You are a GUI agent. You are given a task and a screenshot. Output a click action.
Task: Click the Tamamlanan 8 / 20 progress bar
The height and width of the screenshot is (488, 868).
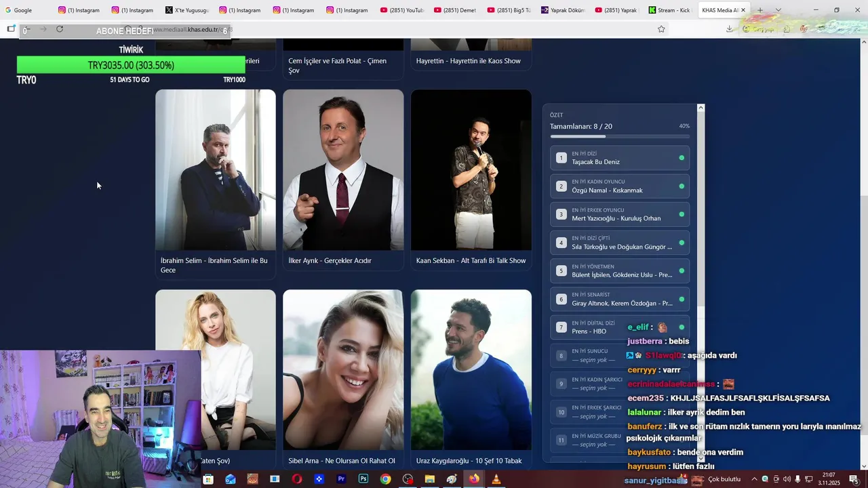coord(620,136)
